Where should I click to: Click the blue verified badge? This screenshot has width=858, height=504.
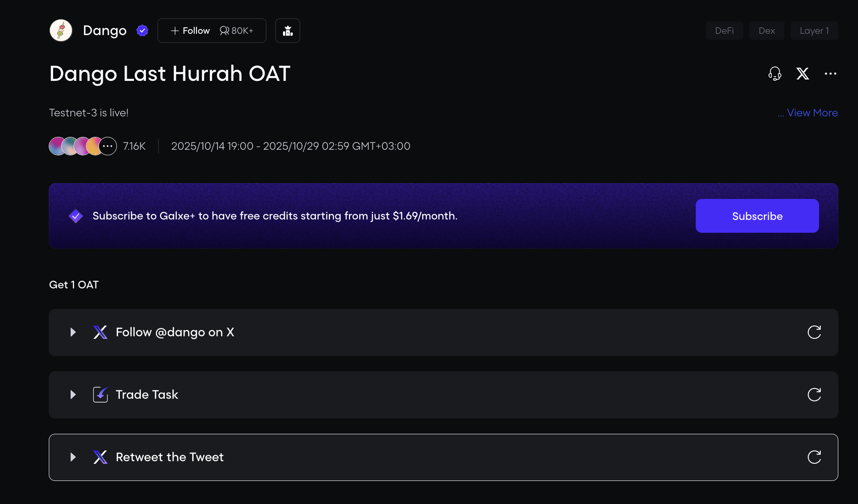click(x=142, y=30)
